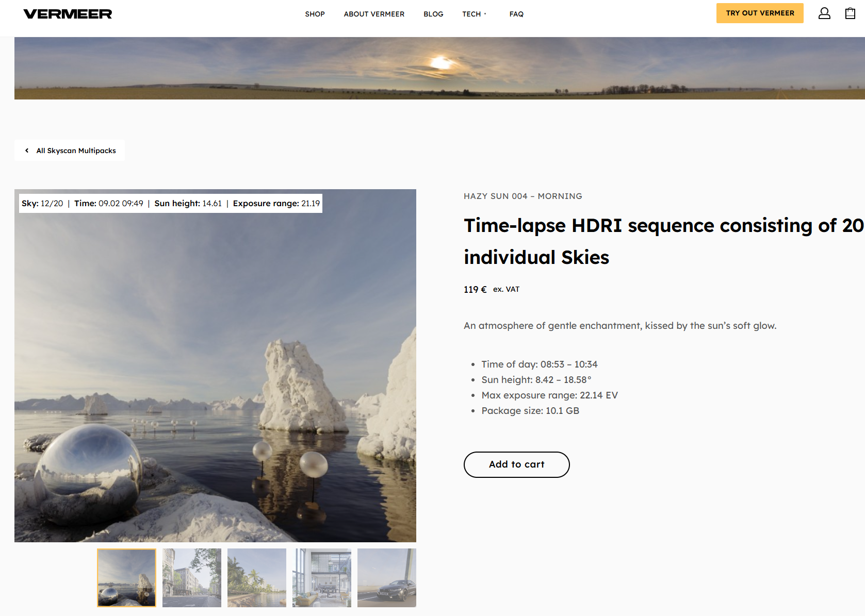Click the back chevron beside All Skyscan Multipacks
The image size is (865, 616).
coord(27,151)
